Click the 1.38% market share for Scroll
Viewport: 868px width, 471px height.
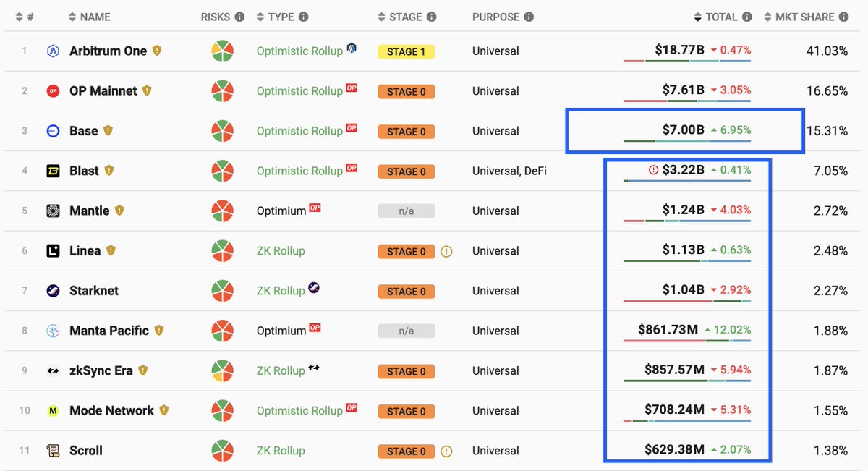(x=830, y=450)
